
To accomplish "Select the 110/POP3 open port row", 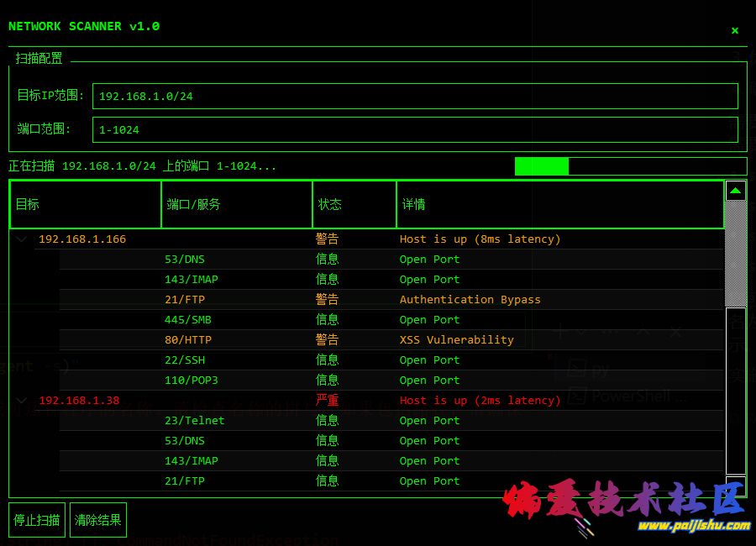I will click(x=391, y=381).
